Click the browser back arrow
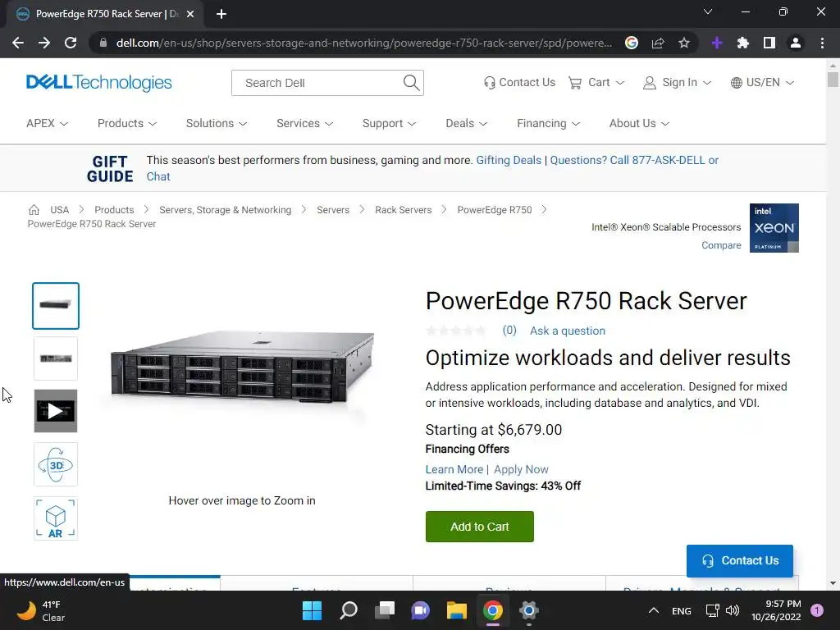Image resolution: width=840 pixels, height=630 pixels. coord(18,43)
